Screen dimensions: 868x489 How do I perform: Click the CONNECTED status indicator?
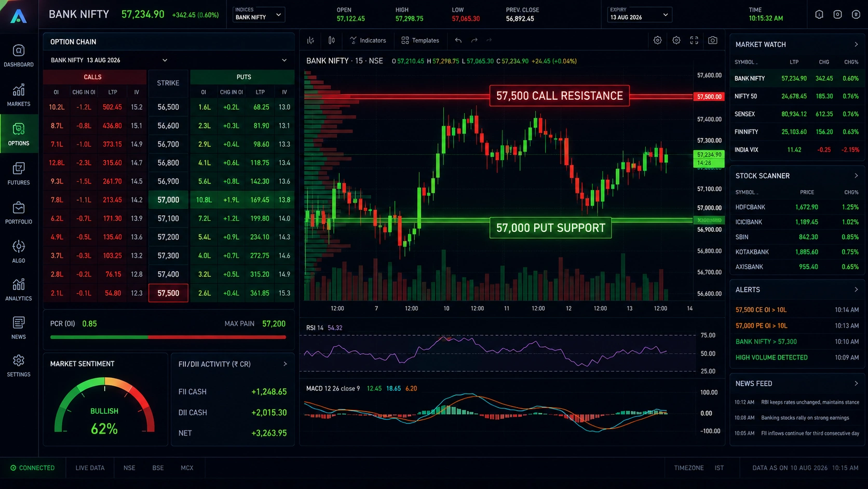coord(32,468)
